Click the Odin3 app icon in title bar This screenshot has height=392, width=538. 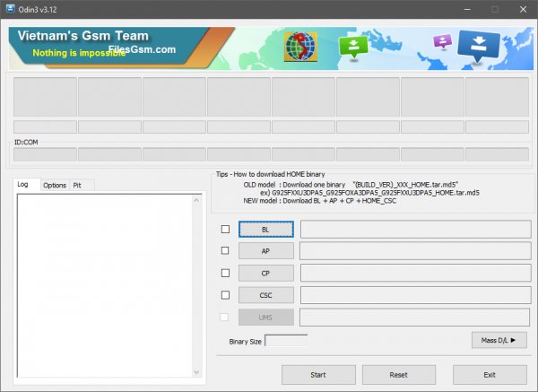tap(10, 9)
